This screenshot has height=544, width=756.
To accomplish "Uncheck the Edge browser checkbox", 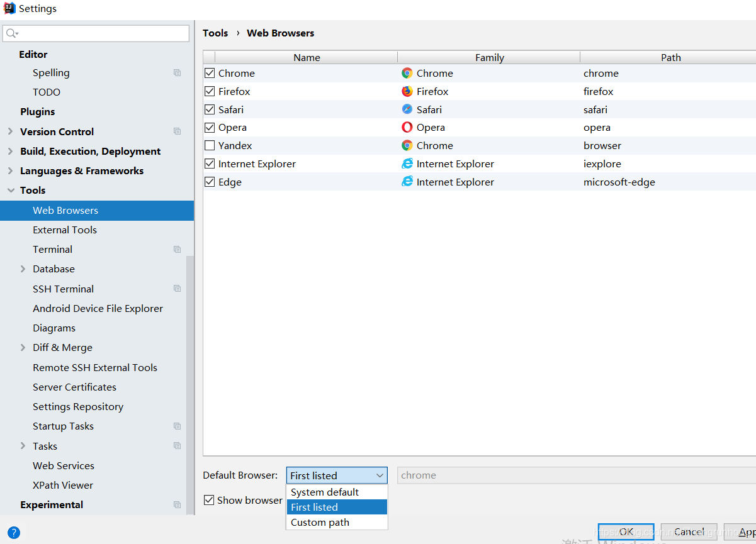I will click(x=210, y=182).
